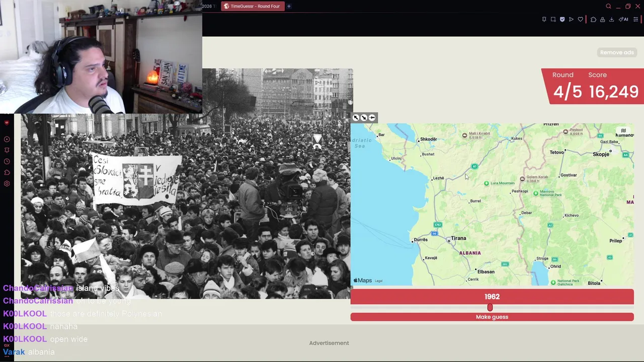The height and width of the screenshot is (362, 644).
Task: Pin the map with the pushpin icon
Action: pyautogui.click(x=372, y=118)
